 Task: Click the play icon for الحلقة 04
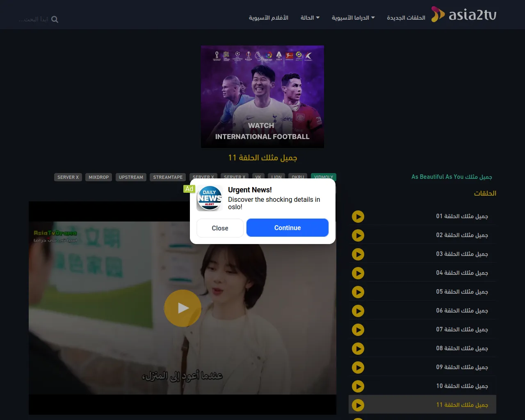coord(358,273)
